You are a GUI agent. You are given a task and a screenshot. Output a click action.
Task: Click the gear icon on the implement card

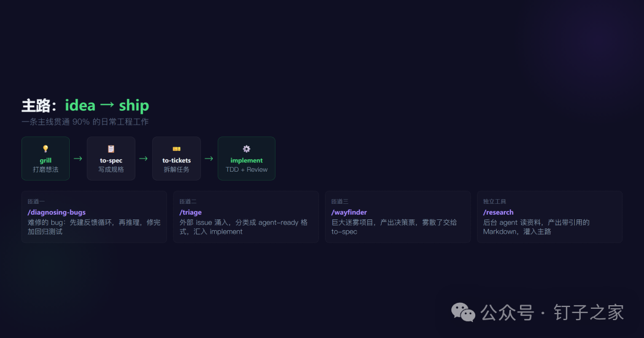[246, 148]
